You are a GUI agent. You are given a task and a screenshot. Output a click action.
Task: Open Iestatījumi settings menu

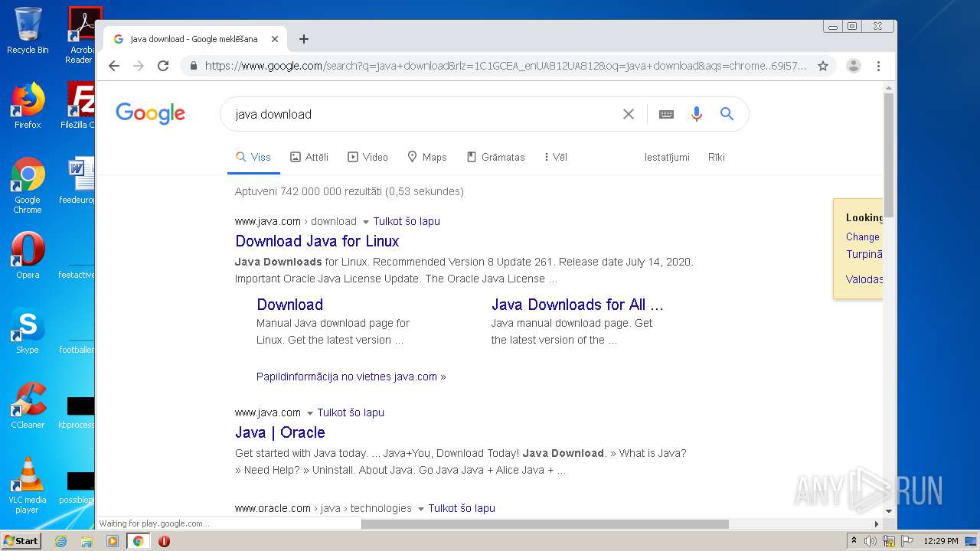[667, 157]
